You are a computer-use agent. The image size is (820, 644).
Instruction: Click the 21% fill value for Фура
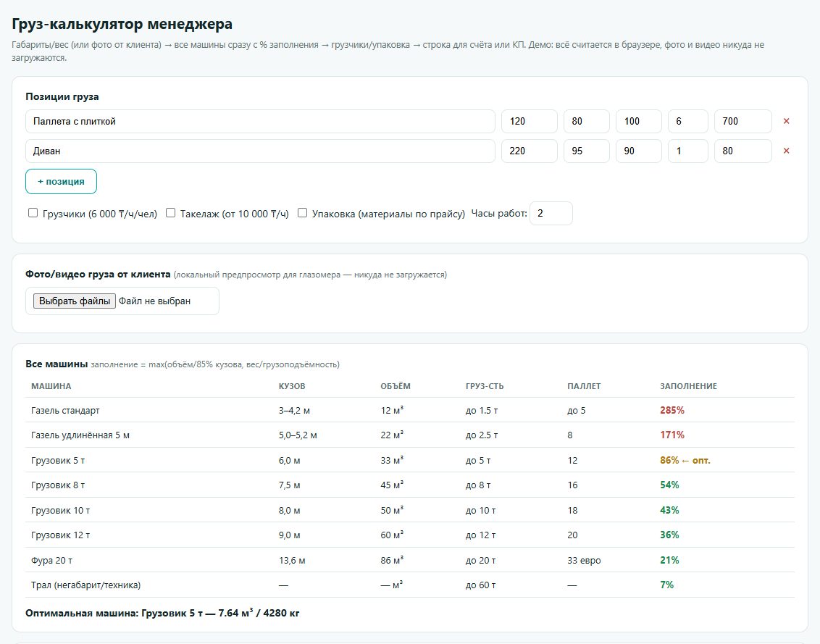[669, 560]
